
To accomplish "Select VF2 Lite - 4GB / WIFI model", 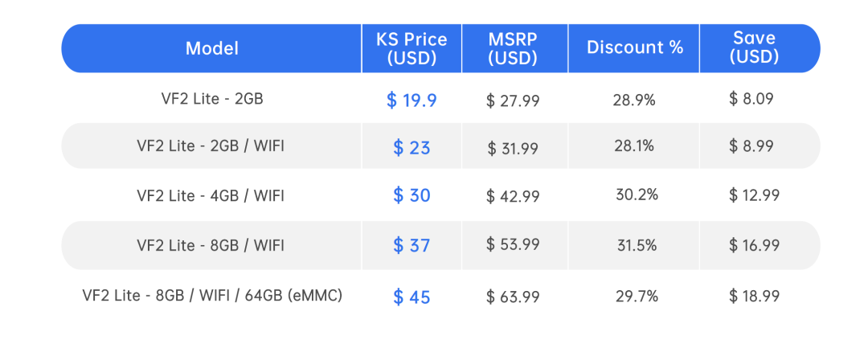I will (211, 195).
